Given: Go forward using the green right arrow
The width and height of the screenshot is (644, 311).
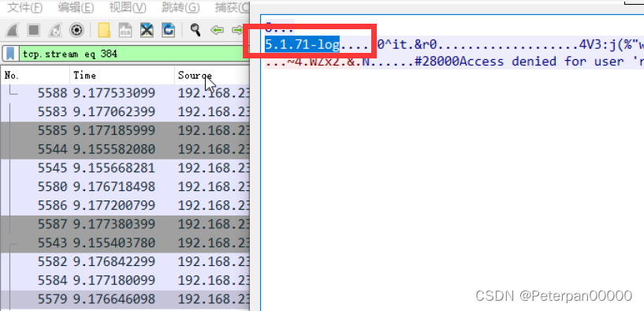Looking at the screenshot, I should pyautogui.click(x=238, y=30).
